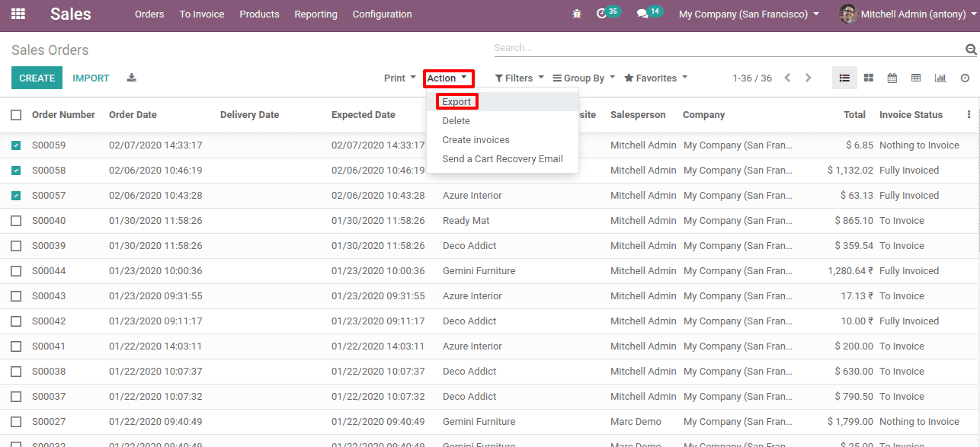Click the search magnifier icon
Screen dimensions: 980x447
(971, 49)
